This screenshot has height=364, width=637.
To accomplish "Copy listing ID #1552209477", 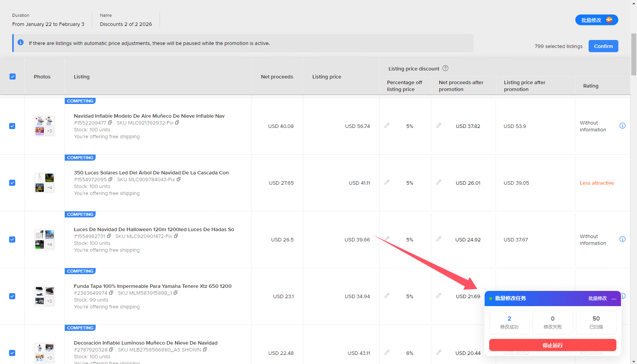I will [x=110, y=123].
